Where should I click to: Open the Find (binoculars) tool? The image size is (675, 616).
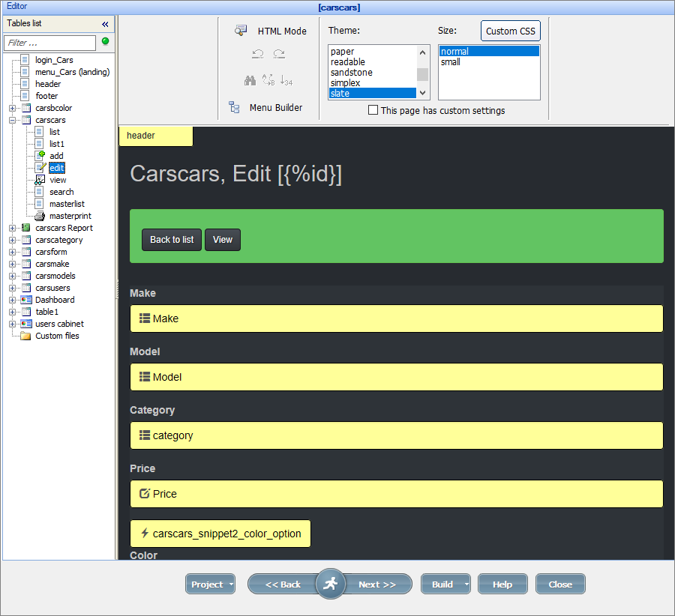[250, 79]
